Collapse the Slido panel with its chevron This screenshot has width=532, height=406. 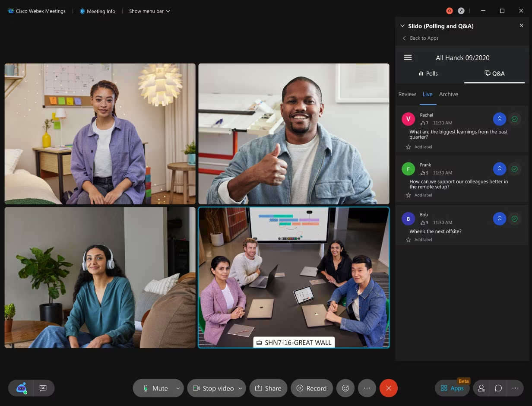[402, 25]
